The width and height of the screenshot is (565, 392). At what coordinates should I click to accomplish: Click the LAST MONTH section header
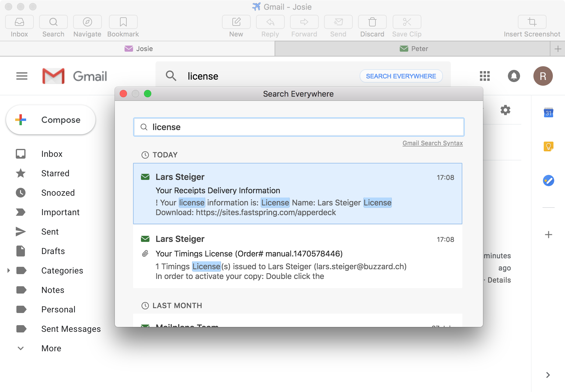[x=177, y=305]
